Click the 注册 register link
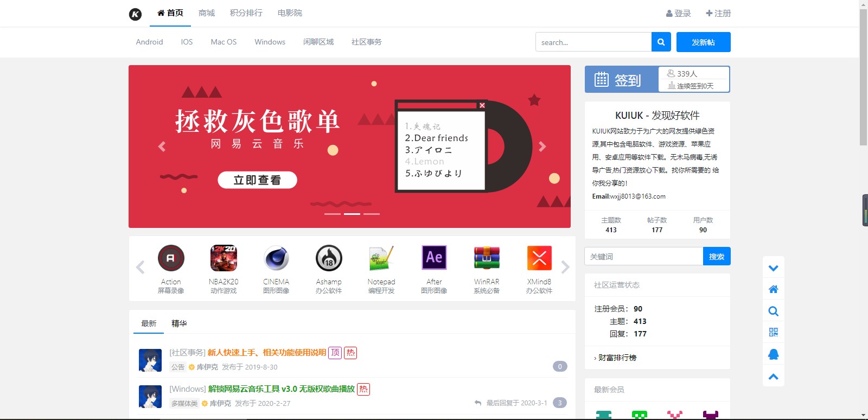The height and width of the screenshot is (420, 868). click(x=718, y=13)
